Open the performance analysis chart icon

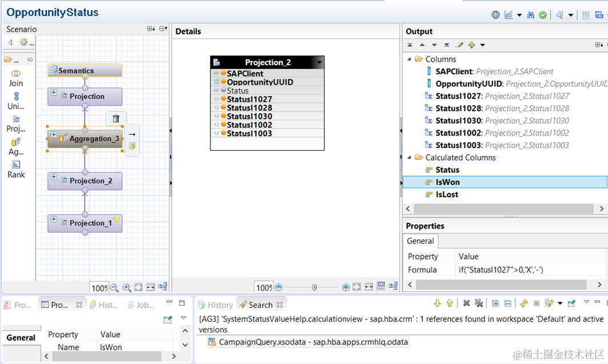(508, 15)
